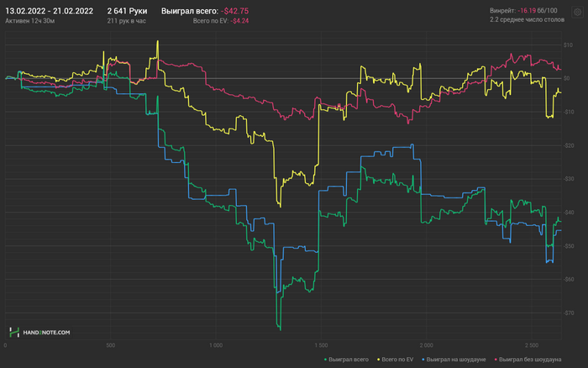Click the yellow EV line peak above $10

click(158, 41)
